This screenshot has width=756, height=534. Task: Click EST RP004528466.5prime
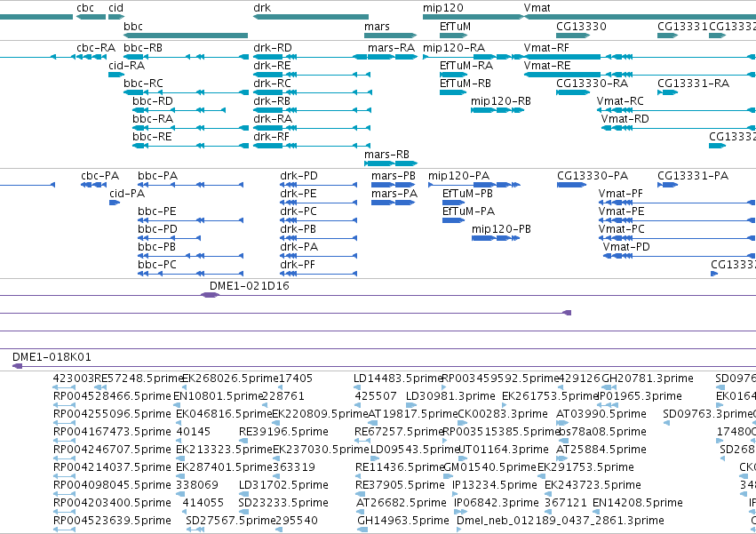(112, 396)
